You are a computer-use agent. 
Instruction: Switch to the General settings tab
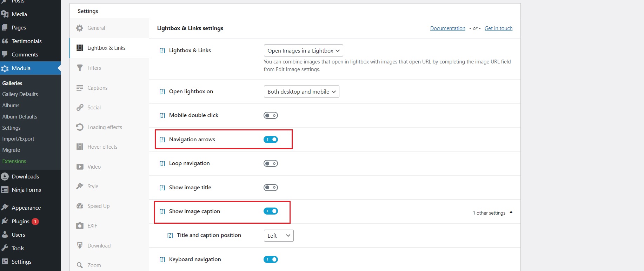tap(97, 28)
